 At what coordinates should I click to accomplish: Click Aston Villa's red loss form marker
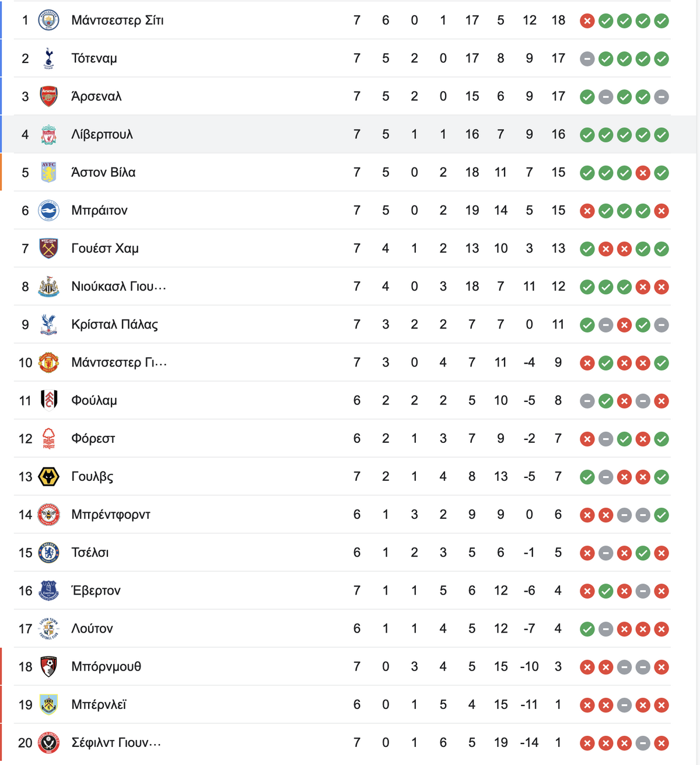(x=643, y=173)
